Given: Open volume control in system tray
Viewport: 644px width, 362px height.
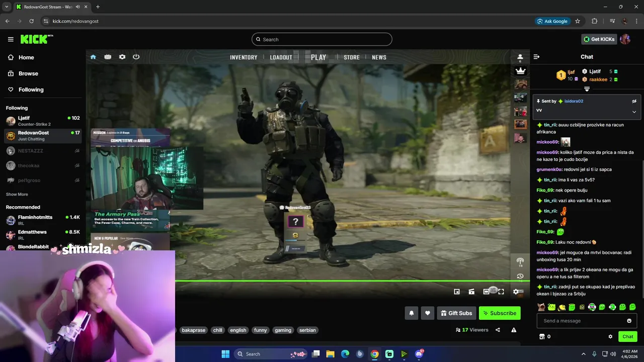Looking at the screenshot, I should point(613,354).
